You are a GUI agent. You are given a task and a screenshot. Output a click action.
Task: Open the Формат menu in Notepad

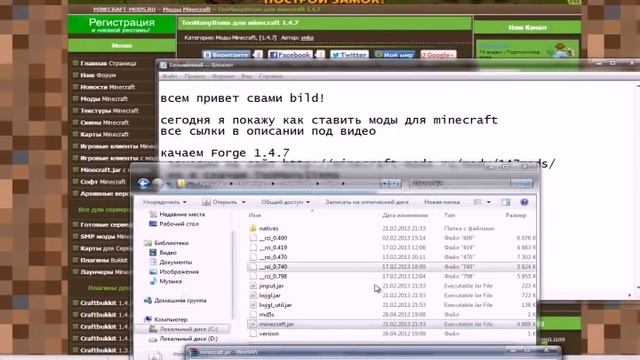point(223,76)
